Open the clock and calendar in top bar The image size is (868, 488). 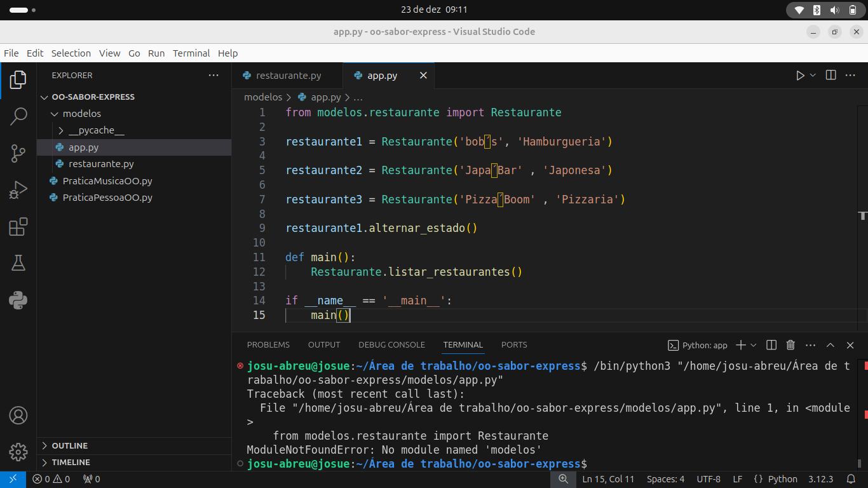tap(434, 10)
